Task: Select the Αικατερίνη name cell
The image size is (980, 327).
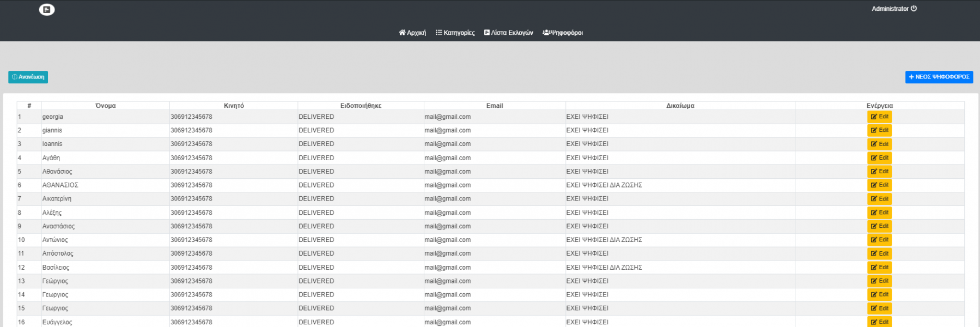Action: [57, 199]
